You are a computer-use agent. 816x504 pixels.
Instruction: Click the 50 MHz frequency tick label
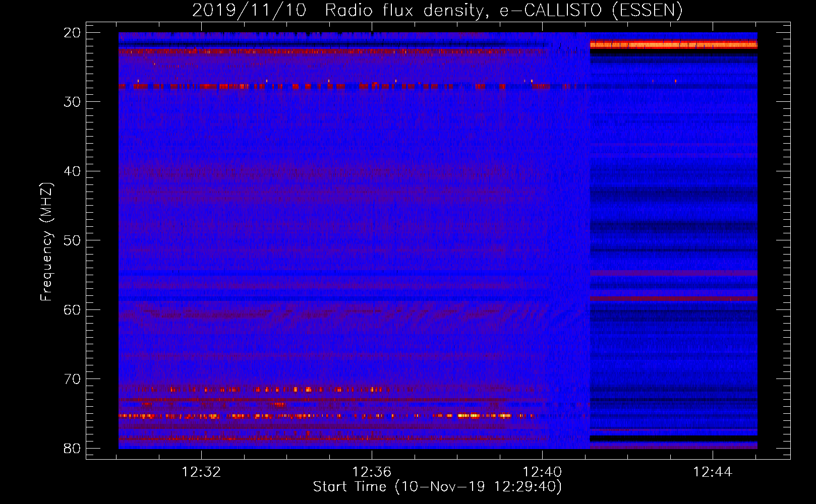point(73,240)
